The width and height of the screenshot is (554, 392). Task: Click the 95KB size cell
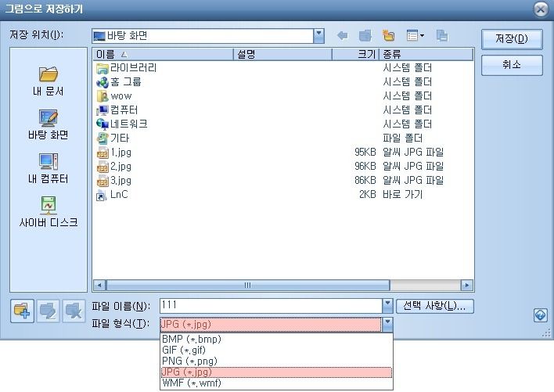(365, 153)
